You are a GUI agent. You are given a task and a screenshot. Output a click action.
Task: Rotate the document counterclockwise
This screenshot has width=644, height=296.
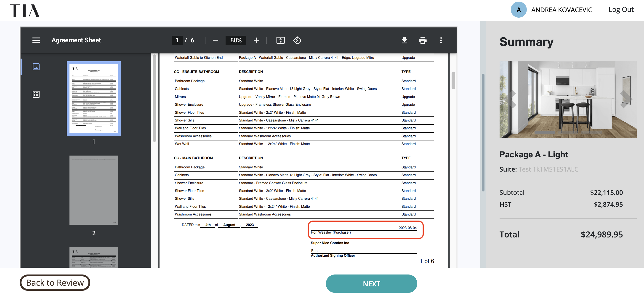click(297, 40)
